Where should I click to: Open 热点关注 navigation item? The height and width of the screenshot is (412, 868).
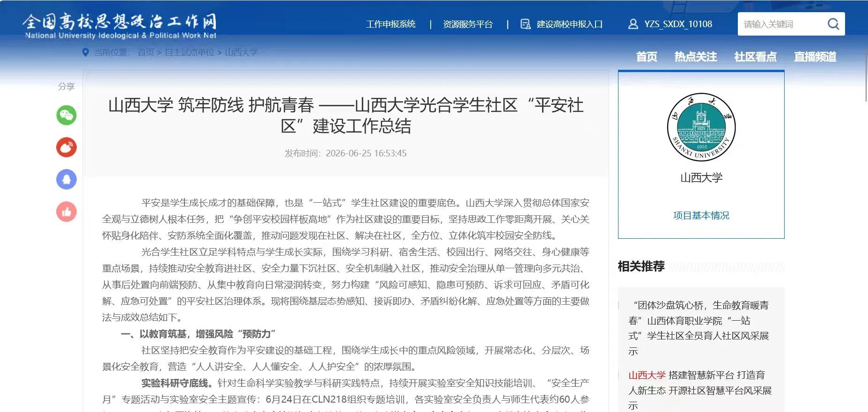(x=696, y=57)
